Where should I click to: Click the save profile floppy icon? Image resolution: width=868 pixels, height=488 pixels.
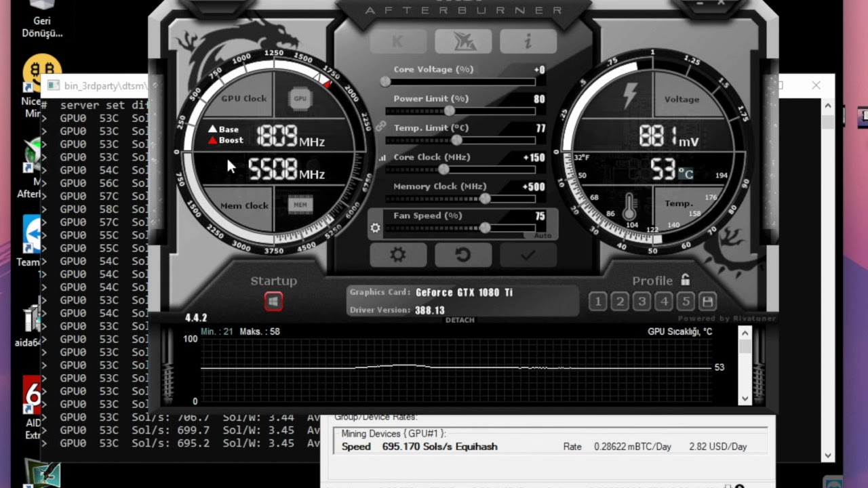pos(707,302)
